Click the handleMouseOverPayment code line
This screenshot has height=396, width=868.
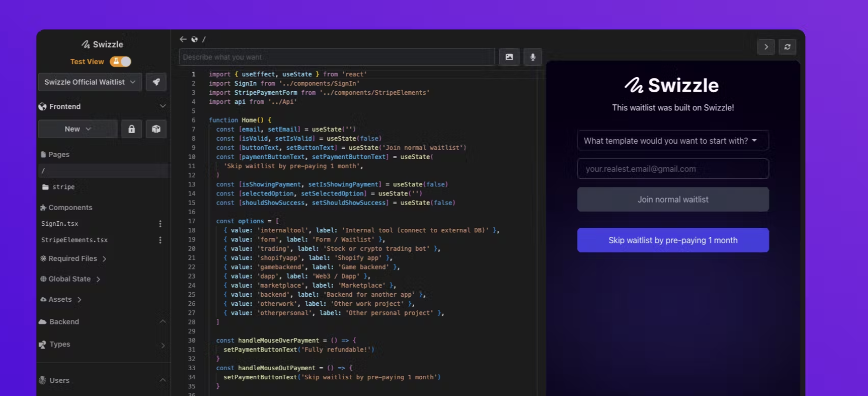tap(286, 340)
